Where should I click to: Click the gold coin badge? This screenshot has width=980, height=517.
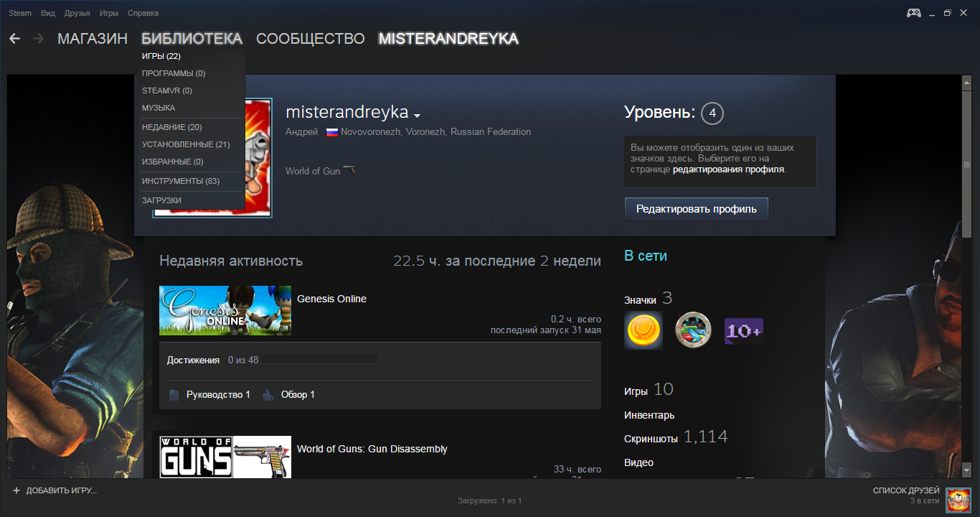click(x=643, y=330)
